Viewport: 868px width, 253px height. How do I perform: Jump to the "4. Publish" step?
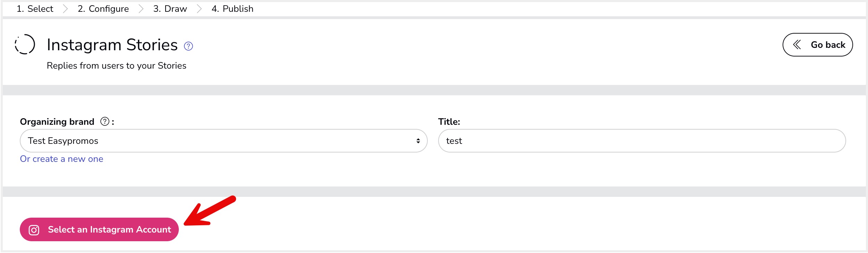pos(232,9)
